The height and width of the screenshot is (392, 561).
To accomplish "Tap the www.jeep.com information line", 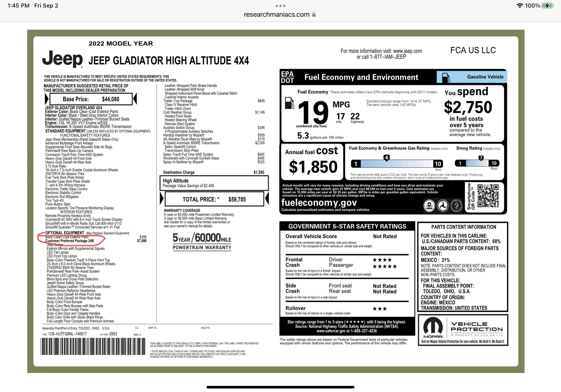I will click(381, 51).
